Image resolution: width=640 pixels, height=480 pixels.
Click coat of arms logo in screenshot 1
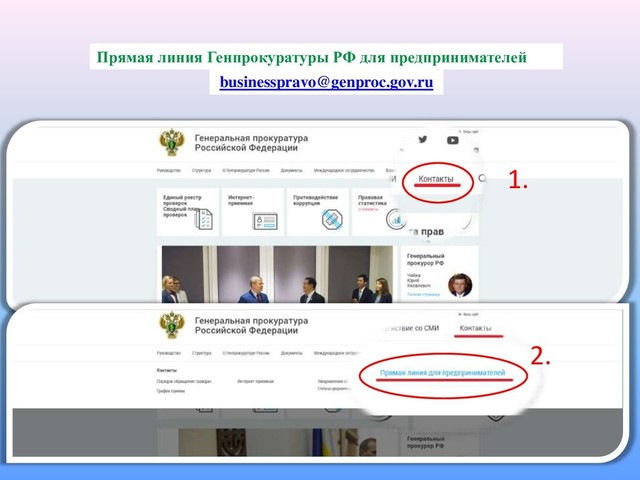pyautogui.click(x=172, y=142)
